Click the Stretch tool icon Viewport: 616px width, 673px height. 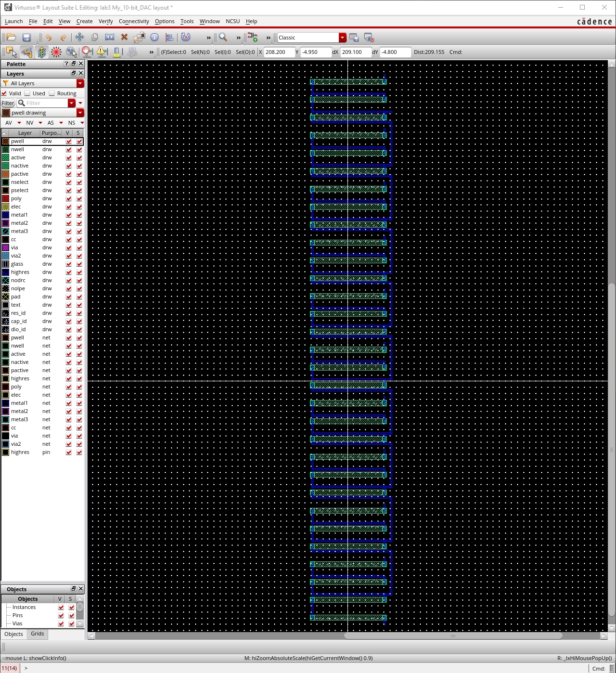110,38
